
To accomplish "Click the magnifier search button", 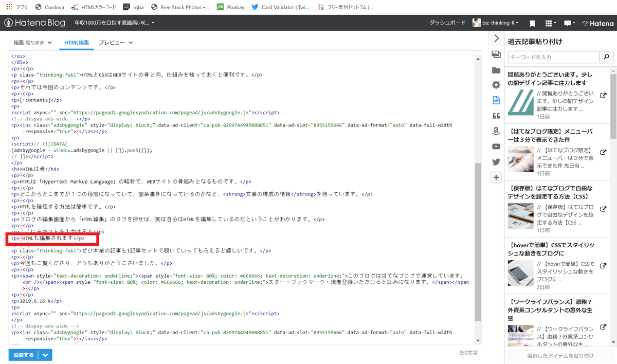I will (606, 57).
